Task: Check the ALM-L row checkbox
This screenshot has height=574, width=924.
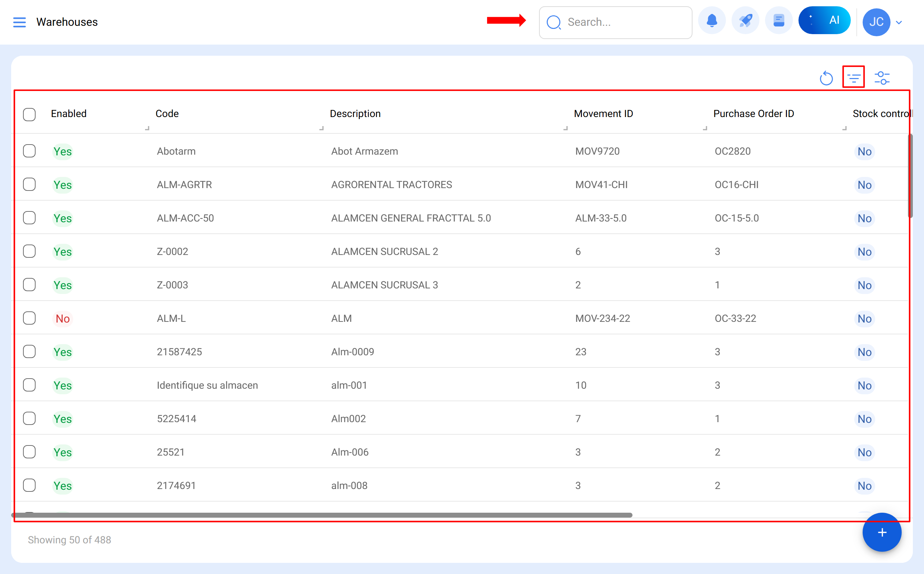Action: point(29,318)
